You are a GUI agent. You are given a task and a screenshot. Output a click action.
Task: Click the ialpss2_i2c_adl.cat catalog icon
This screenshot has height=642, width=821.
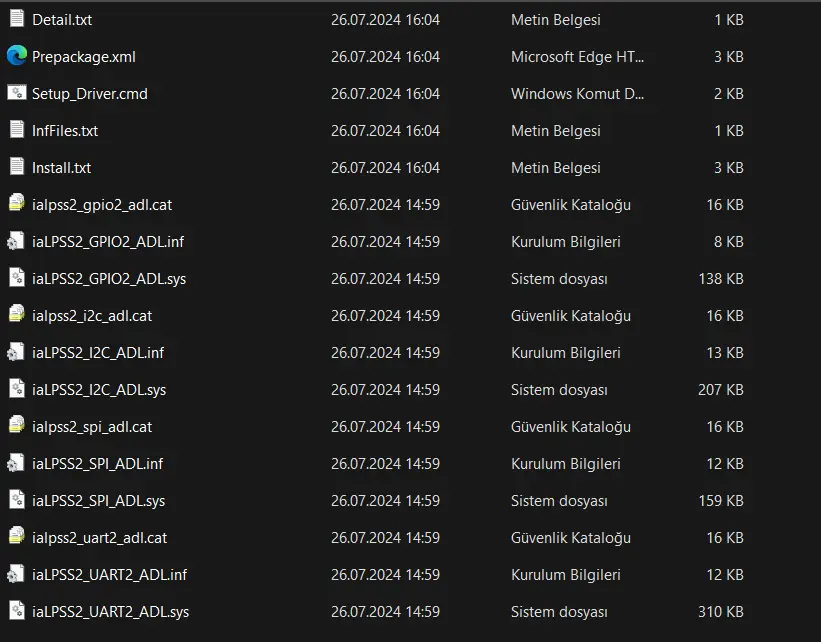click(x=17, y=315)
